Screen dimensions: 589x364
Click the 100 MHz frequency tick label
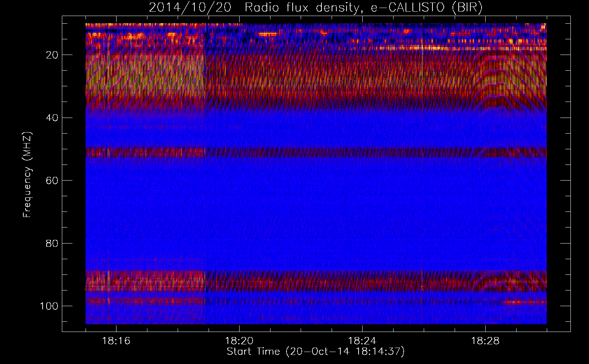pos(49,306)
